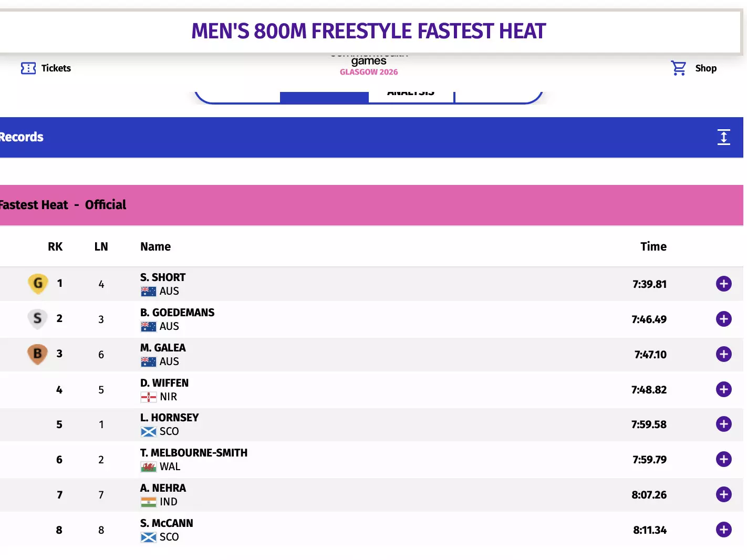Image resolution: width=747 pixels, height=560 pixels.
Task: Click the bronze medal icon
Action: click(37, 354)
